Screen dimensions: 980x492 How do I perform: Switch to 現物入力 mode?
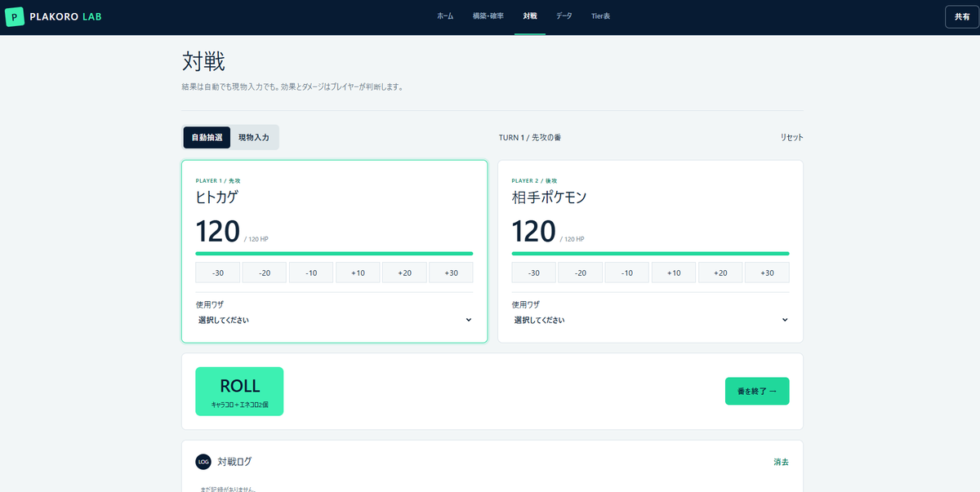coord(254,137)
